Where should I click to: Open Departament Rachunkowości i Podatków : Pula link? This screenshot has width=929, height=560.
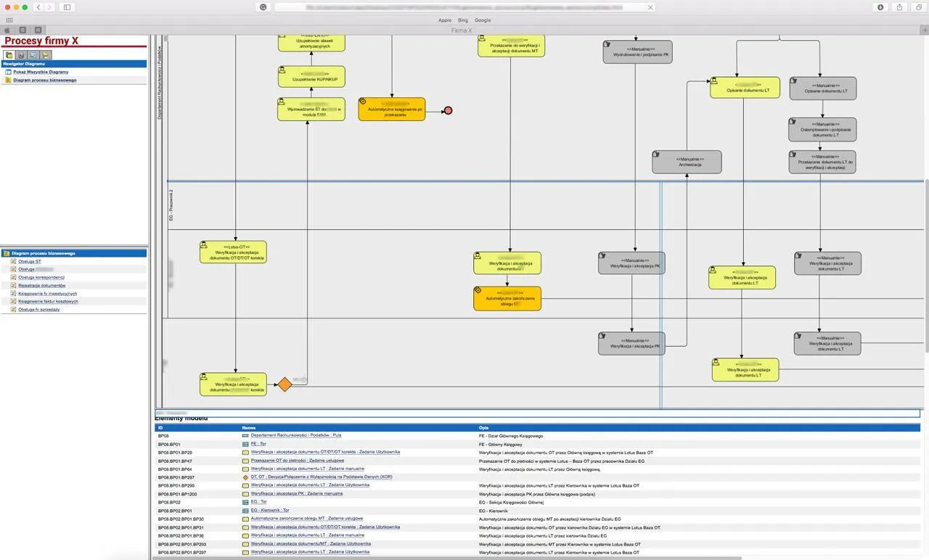(296, 435)
